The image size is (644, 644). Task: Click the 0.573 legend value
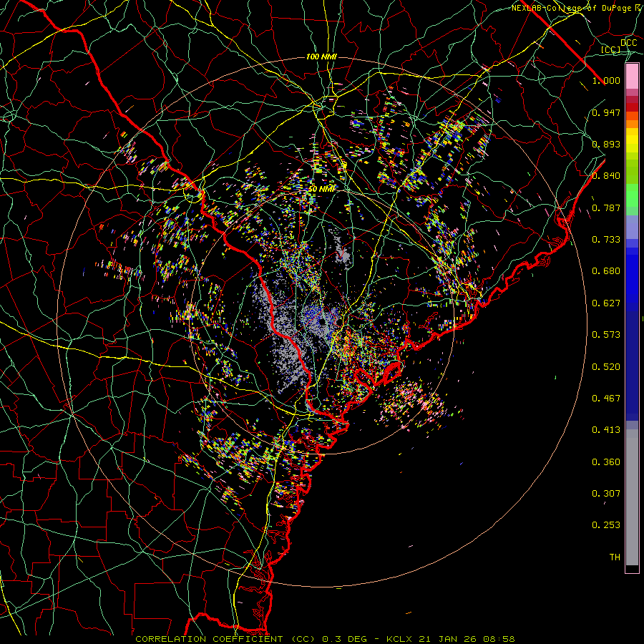point(606,335)
